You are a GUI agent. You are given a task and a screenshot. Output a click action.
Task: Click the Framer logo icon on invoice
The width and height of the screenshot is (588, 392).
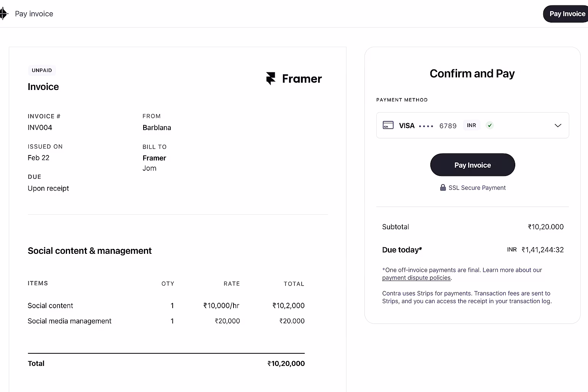pyautogui.click(x=271, y=78)
